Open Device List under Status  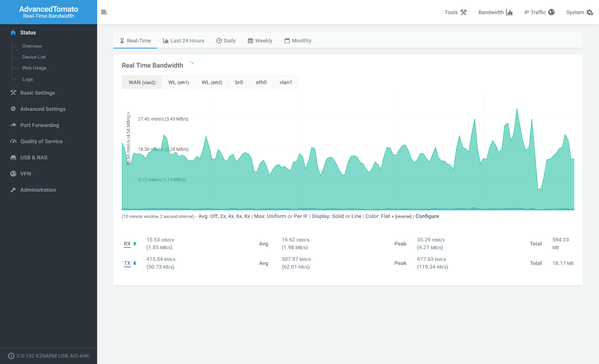coord(34,57)
